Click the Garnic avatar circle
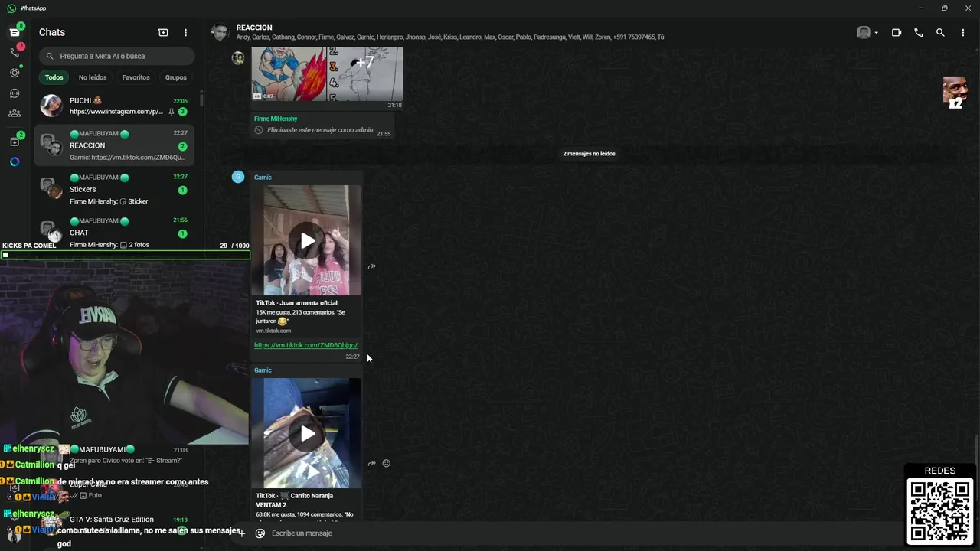The height and width of the screenshot is (551, 980). (x=238, y=177)
